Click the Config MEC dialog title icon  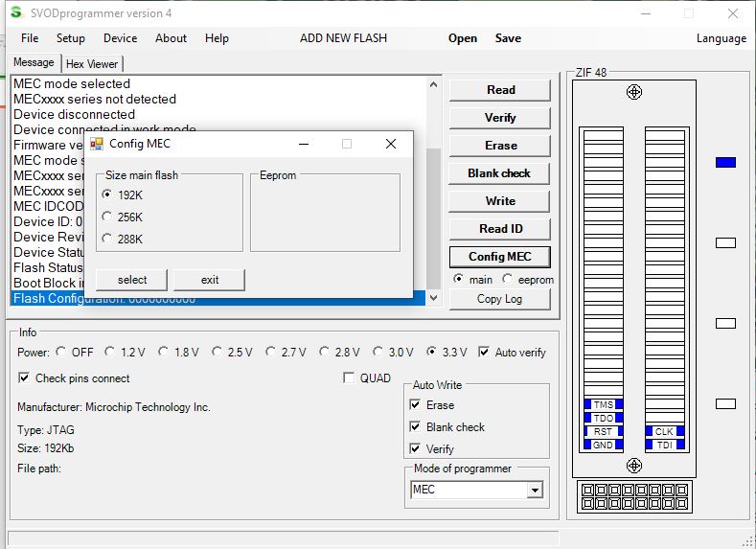tap(97, 144)
